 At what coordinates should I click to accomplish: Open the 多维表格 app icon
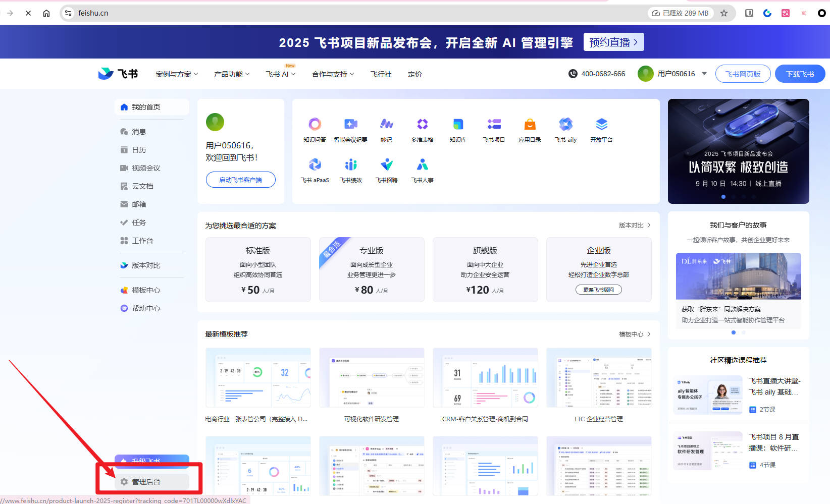pos(423,124)
